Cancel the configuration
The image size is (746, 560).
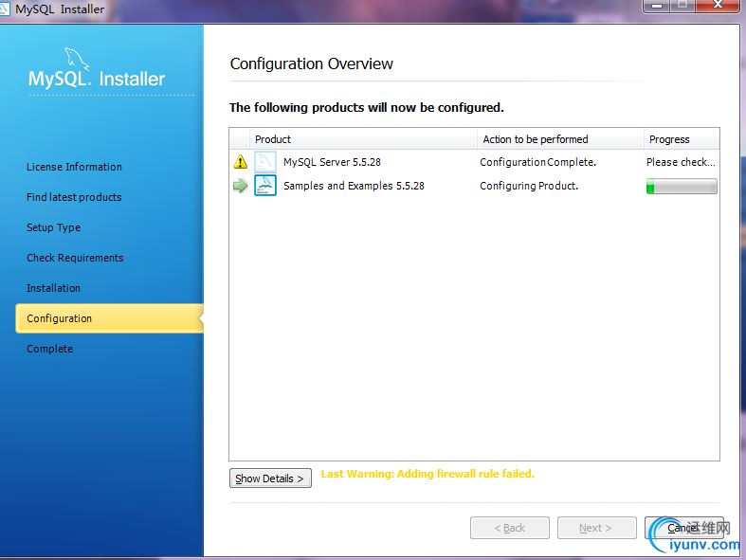click(x=683, y=528)
